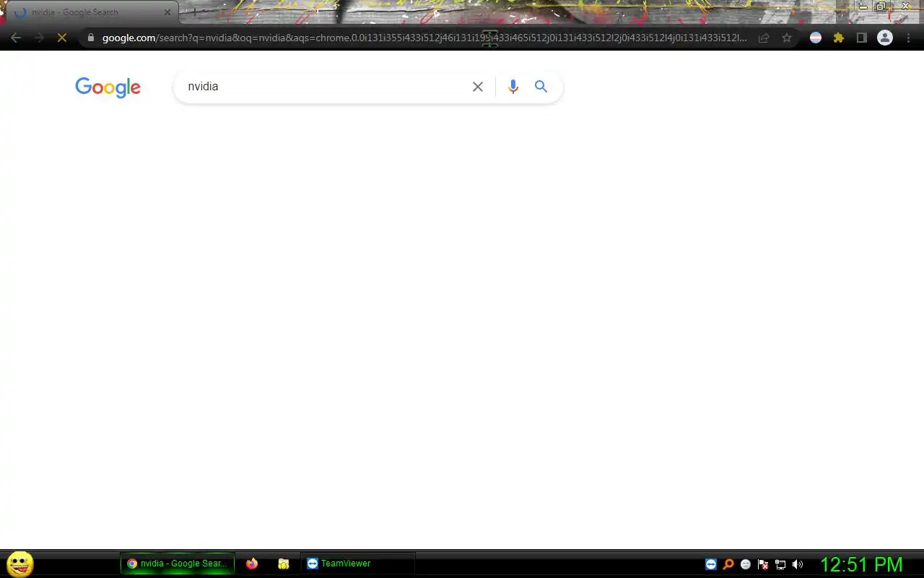View site info via the padlock icon
The width and height of the screenshot is (924, 578).
(x=90, y=38)
